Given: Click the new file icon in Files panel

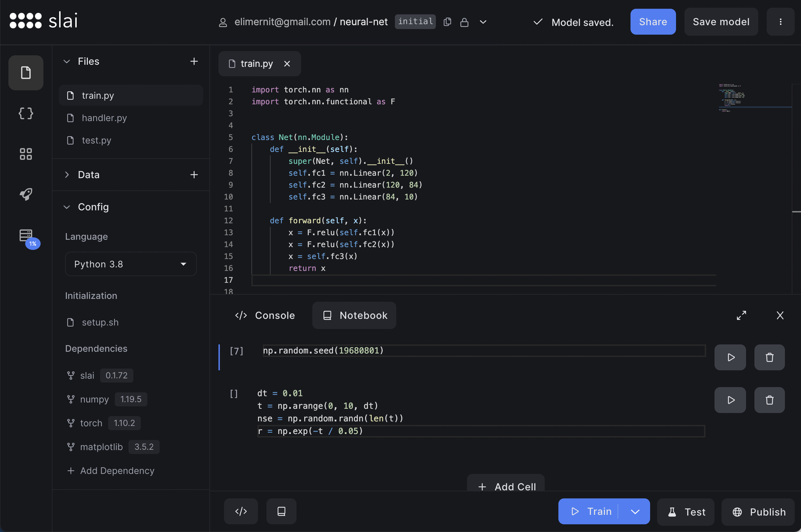Looking at the screenshot, I should (194, 61).
